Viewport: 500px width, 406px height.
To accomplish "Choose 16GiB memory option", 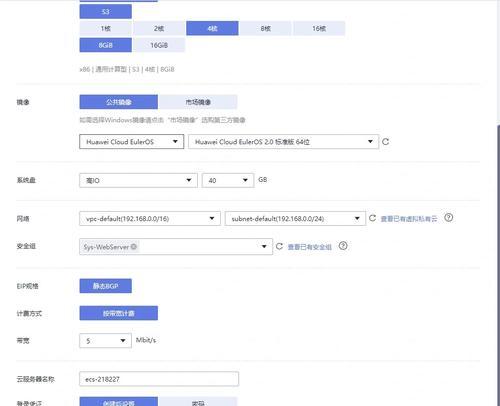I will tap(159, 45).
